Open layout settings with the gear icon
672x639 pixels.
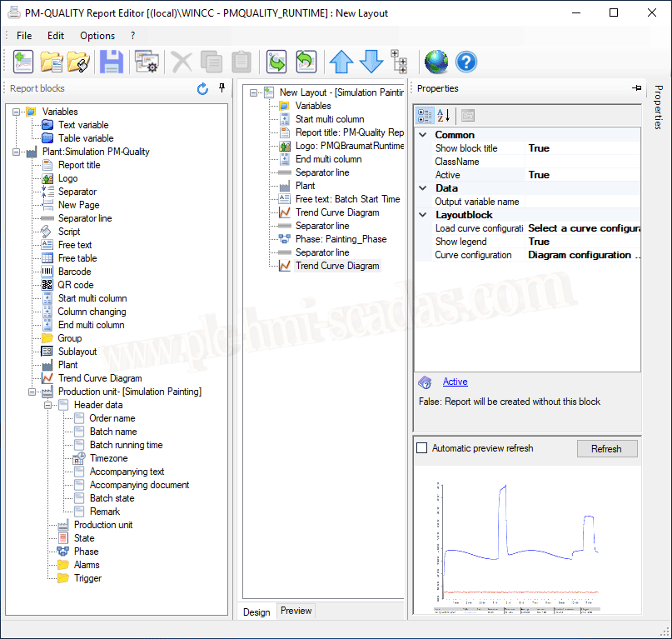147,62
